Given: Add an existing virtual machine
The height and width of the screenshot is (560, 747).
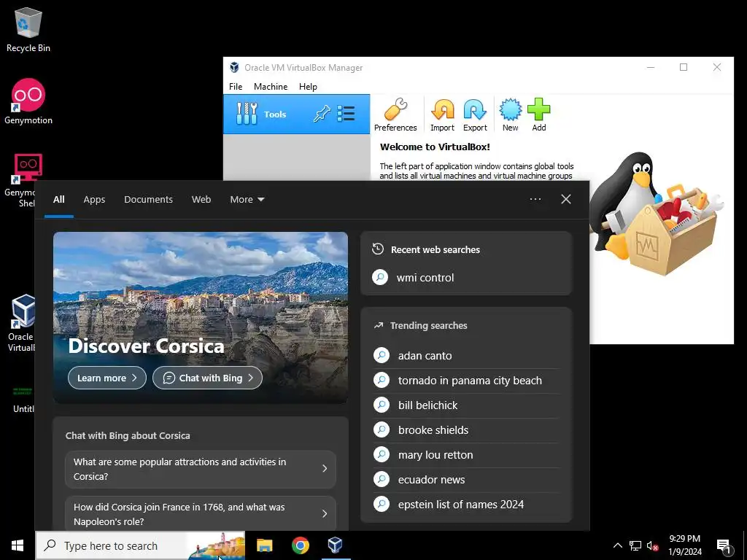Looking at the screenshot, I should coord(539,114).
